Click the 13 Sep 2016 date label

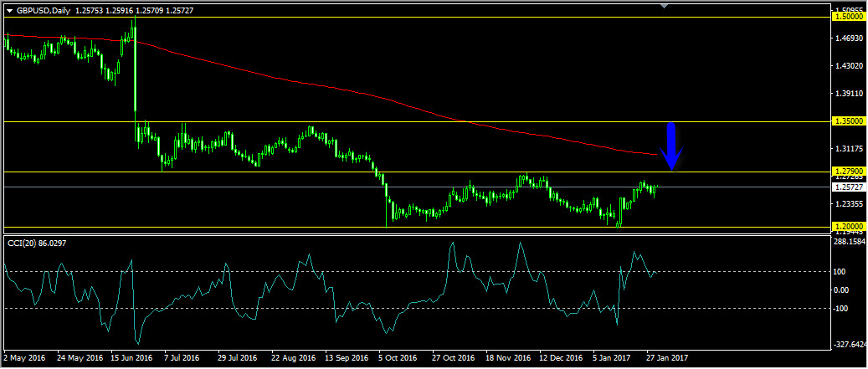(x=347, y=358)
